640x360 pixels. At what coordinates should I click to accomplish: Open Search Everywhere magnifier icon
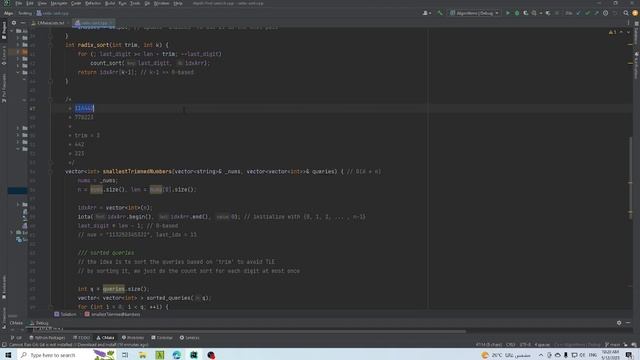(626, 13)
